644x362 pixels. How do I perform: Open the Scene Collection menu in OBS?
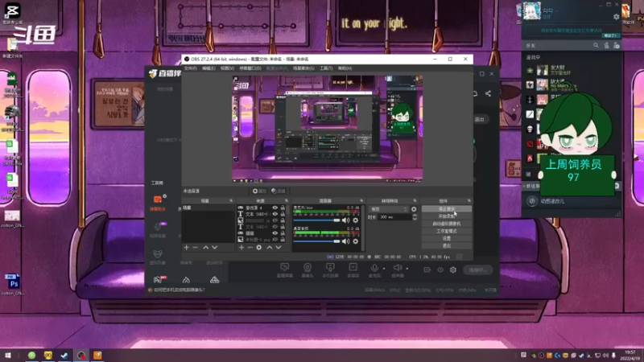coord(303,68)
